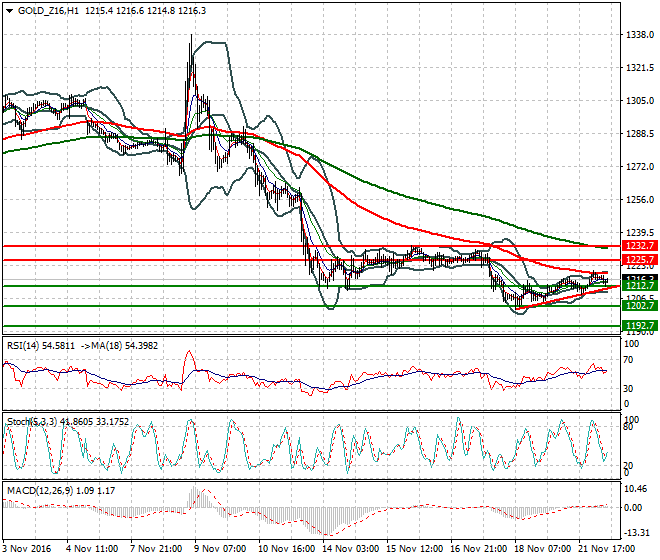Image resolution: width=660 pixels, height=560 pixels.
Task: Click the MACD histogram lowest trough
Action: (327, 533)
